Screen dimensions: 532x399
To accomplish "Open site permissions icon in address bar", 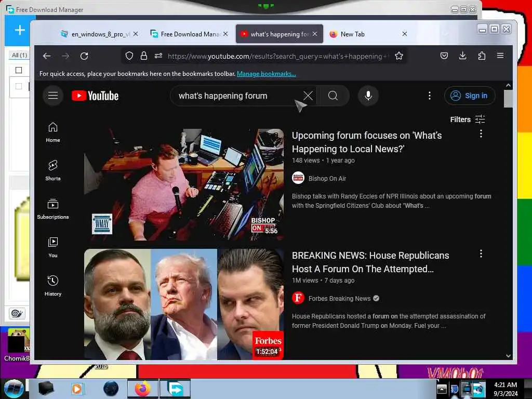I will 158,56.
